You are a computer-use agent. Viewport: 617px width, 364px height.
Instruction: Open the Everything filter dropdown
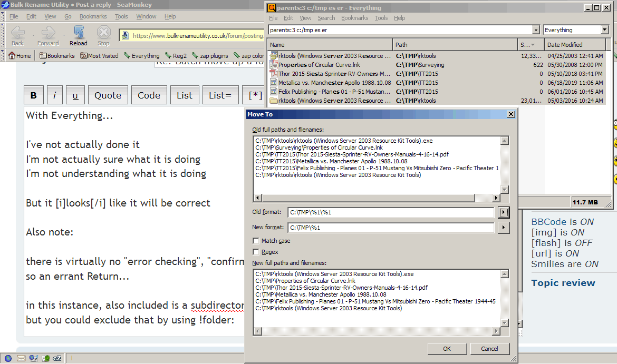coord(605,30)
